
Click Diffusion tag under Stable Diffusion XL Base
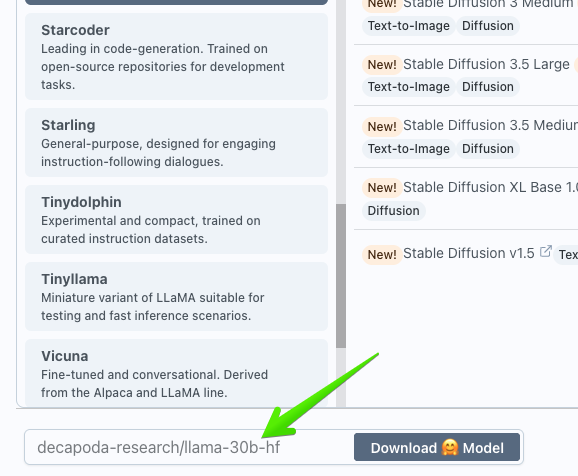(393, 211)
